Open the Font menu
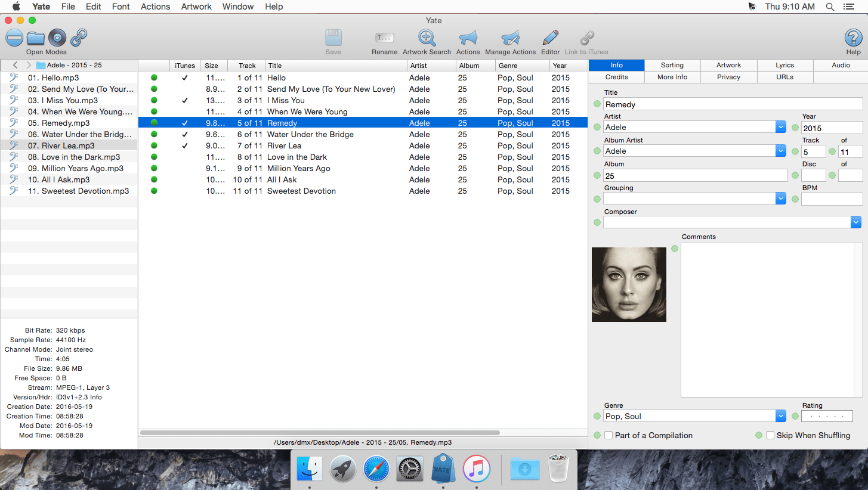 click(x=121, y=7)
